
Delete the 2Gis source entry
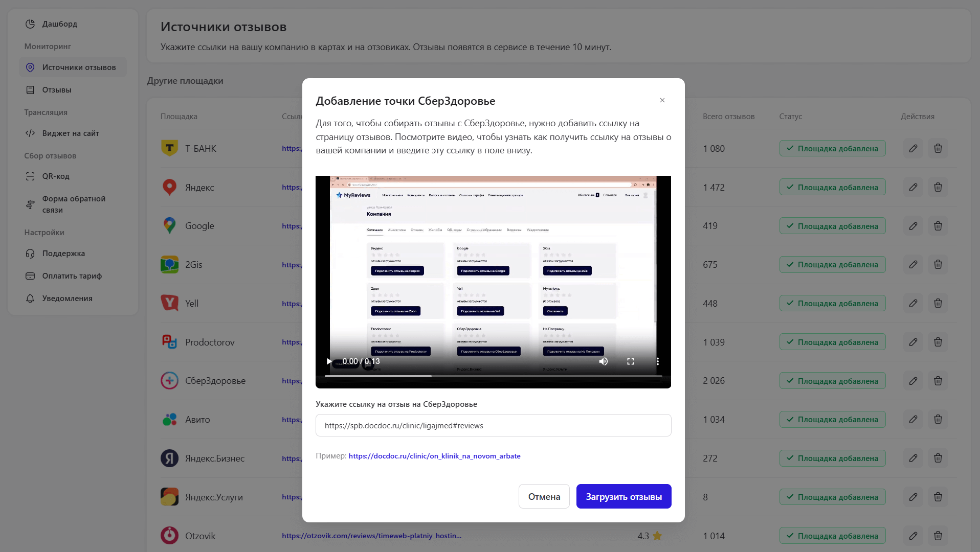[x=938, y=265]
